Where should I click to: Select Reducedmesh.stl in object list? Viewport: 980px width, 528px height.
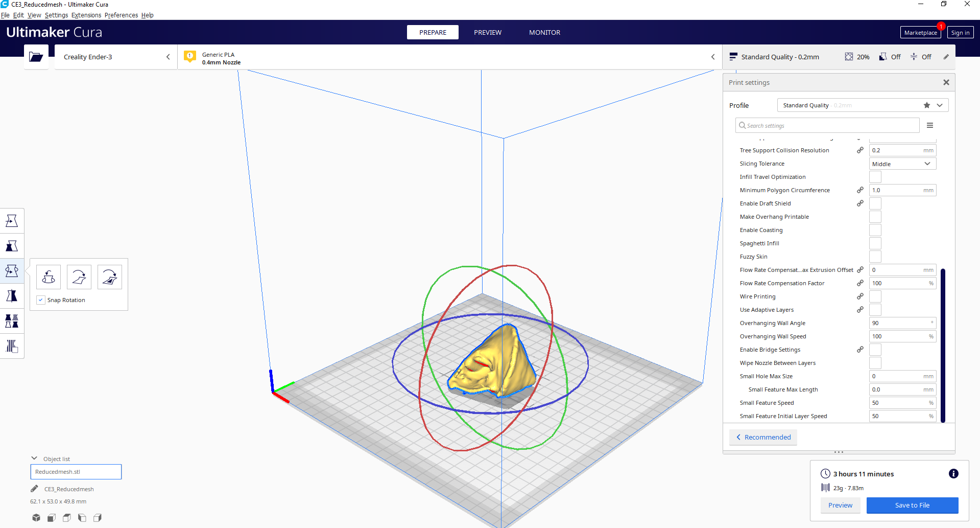(x=76, y=472)
